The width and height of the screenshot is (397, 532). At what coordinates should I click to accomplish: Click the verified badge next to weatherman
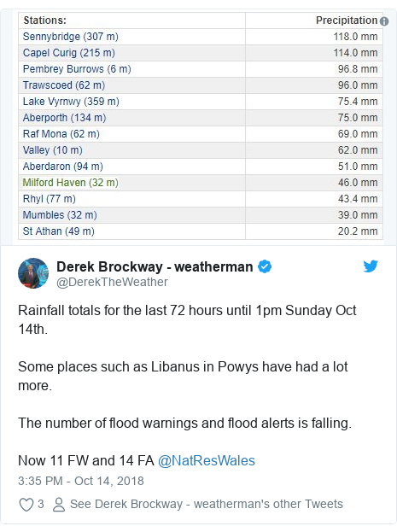pyautogui.click(x=265, y=266)
